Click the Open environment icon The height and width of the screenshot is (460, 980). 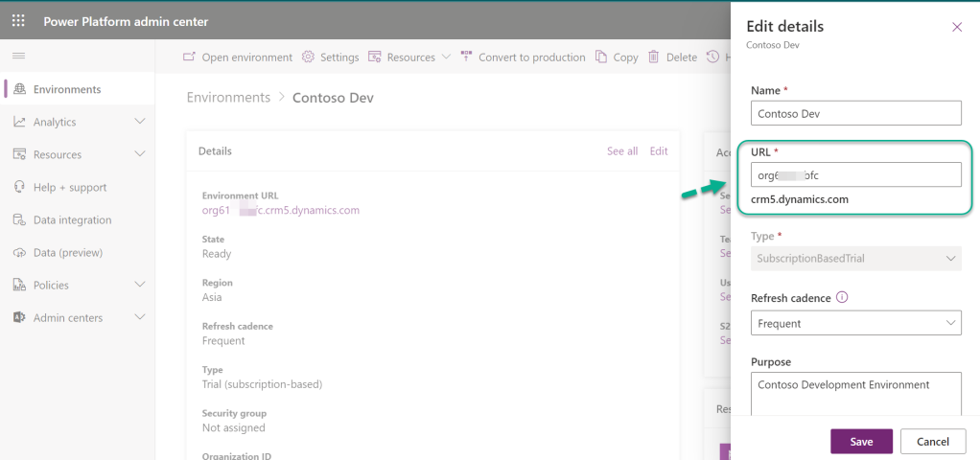point(189,57)
